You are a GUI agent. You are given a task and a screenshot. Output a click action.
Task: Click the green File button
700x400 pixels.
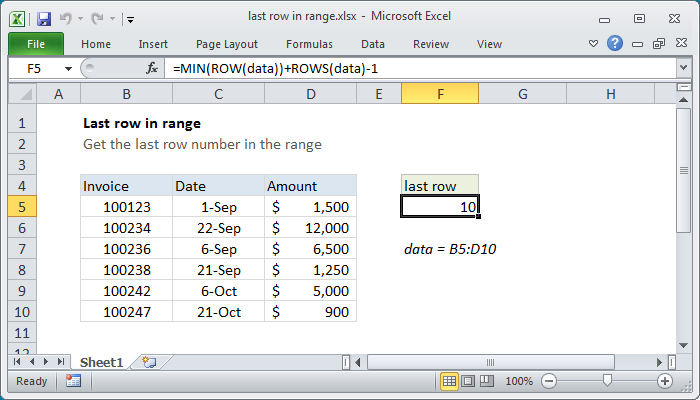click(x=35, y=44)
